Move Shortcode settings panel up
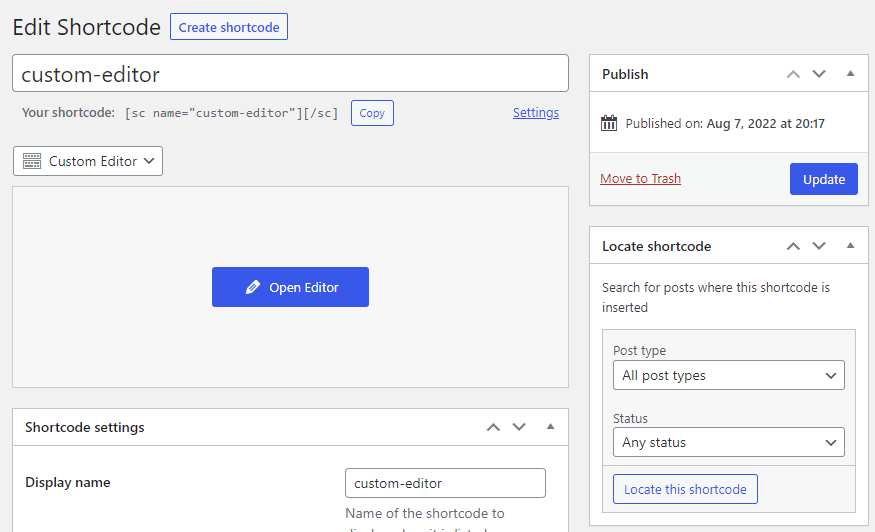Screen dimensions: 875x532 493,427
